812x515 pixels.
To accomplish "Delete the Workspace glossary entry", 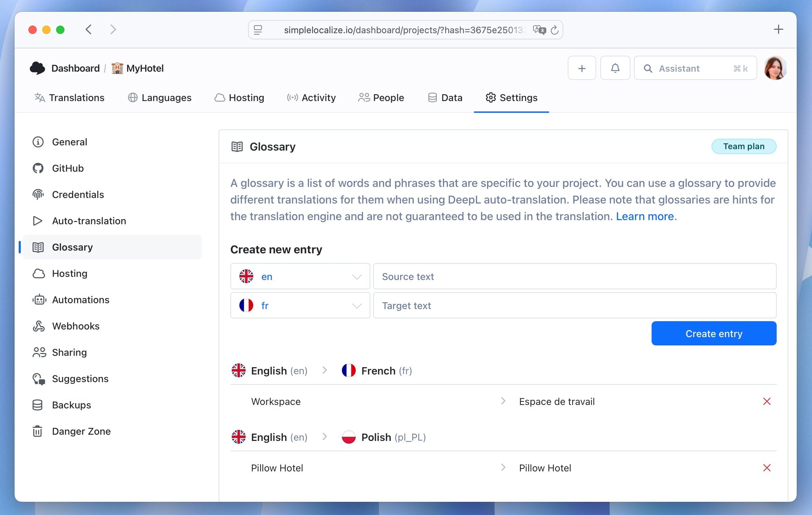I will (x=767, y=401).
